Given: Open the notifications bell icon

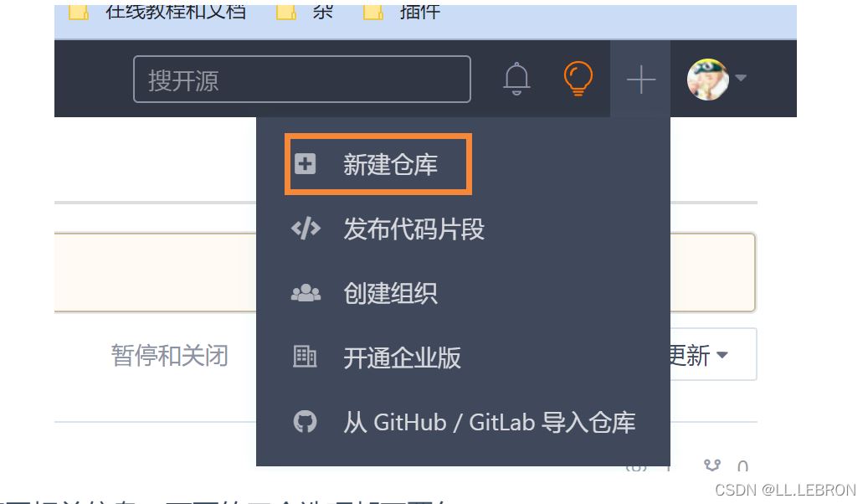Looking at the screenshot, I should click(516, 79).
